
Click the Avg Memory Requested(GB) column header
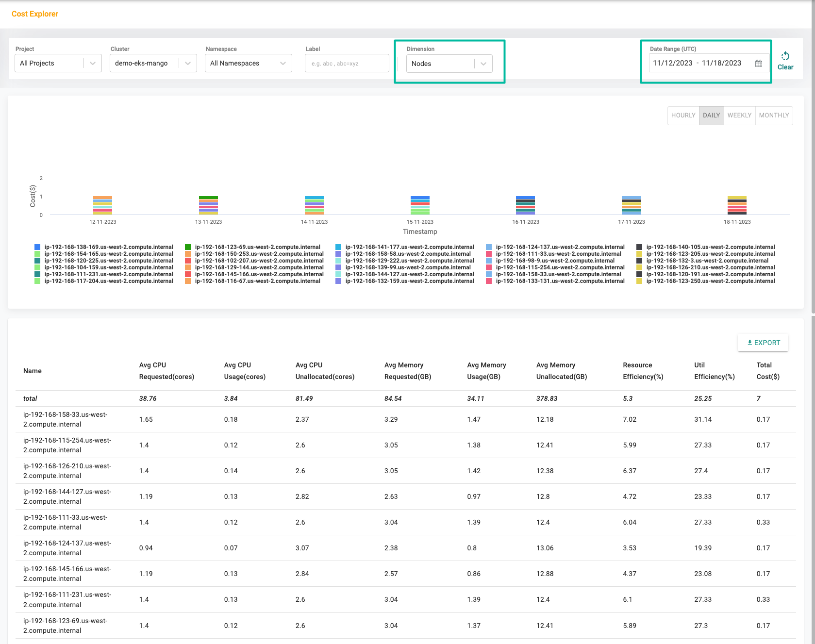coord(408,371)
